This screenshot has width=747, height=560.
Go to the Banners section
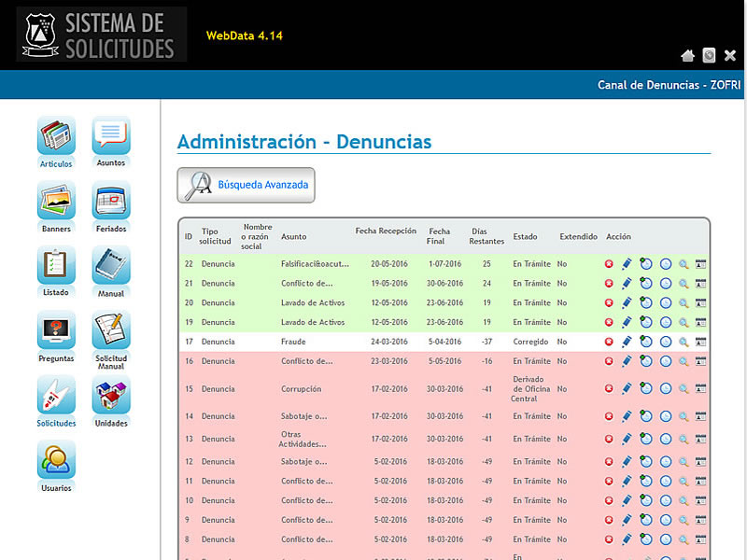point(56,201)
